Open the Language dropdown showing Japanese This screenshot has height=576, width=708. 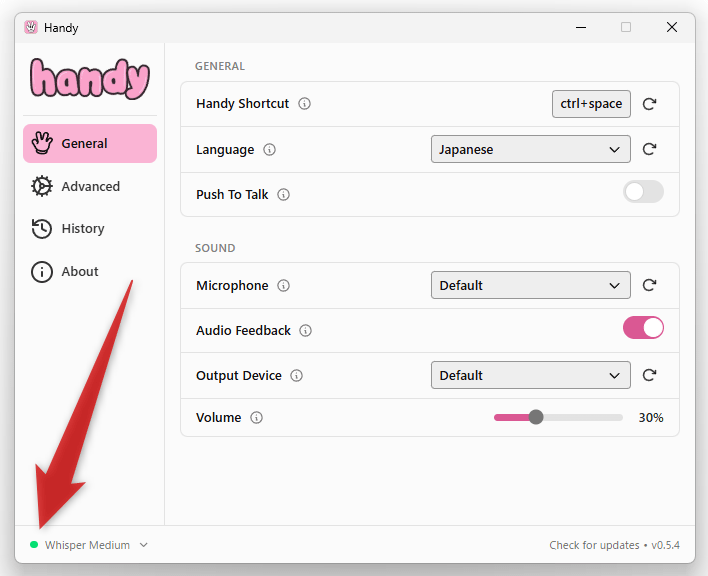(530, 149)
